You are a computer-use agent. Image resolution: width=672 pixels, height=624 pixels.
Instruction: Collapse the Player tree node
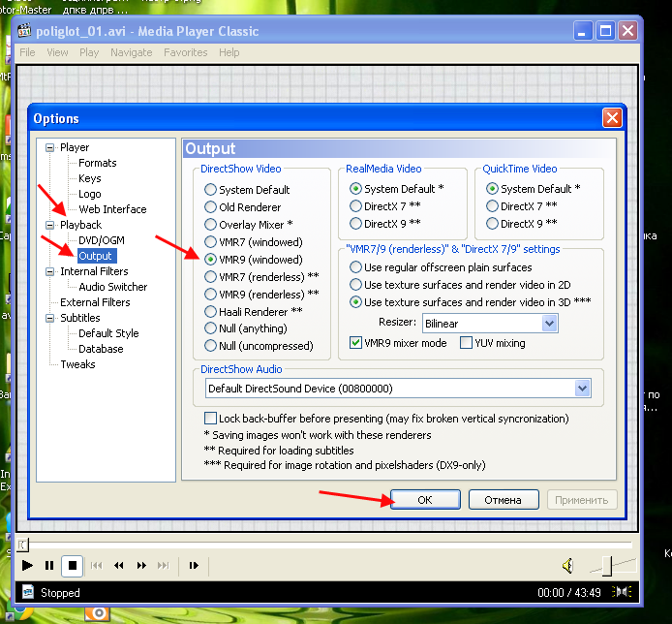[49, 147]
